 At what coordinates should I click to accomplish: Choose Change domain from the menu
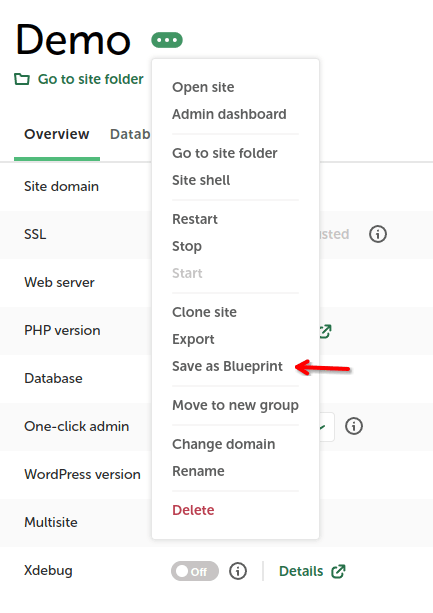224,444
